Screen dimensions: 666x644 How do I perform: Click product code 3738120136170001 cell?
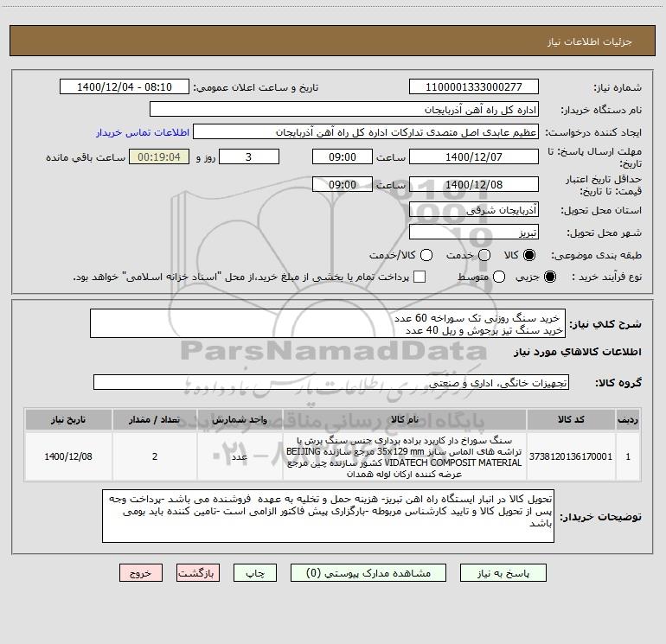[571, 456]
